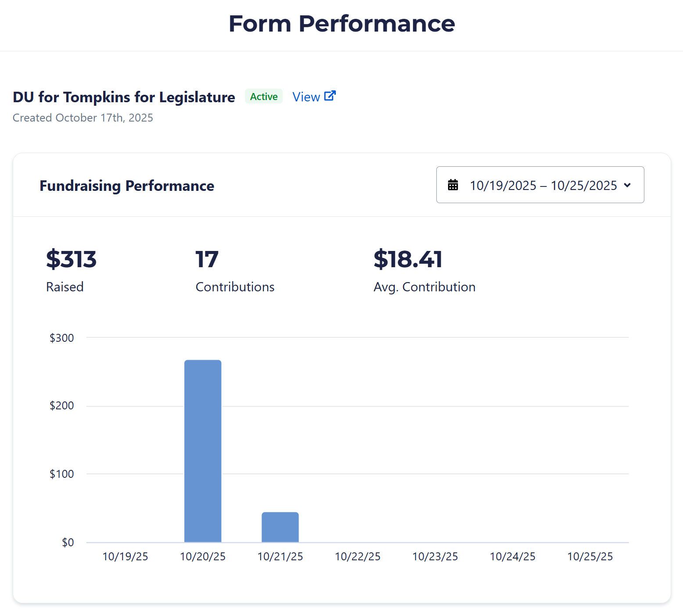Screen dimensions: 683x616
Task: Click the Form Performance page heading
Action: point(341,24)
